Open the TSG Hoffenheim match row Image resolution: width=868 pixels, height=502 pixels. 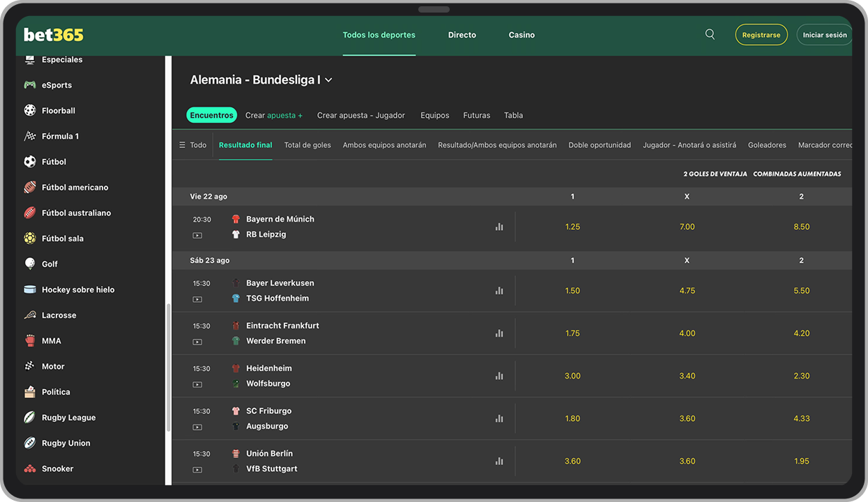tap(277, 298)
